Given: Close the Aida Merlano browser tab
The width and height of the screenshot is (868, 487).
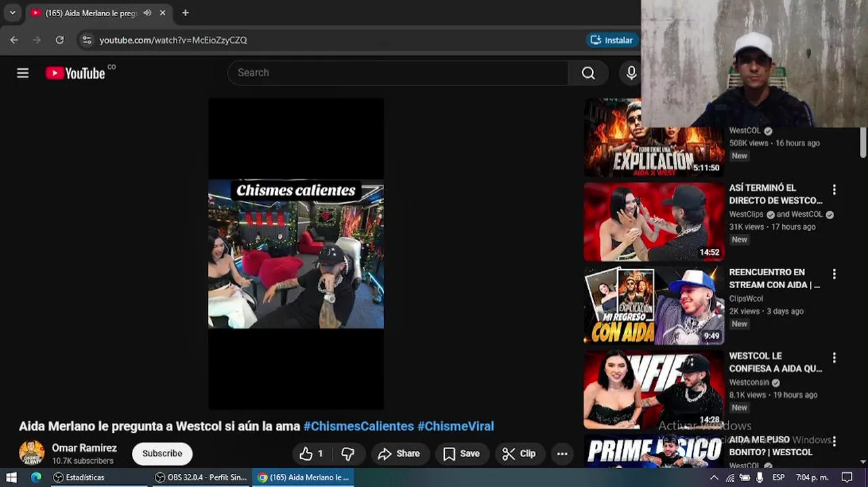Looking at the screenshot, I should [162, 13].
